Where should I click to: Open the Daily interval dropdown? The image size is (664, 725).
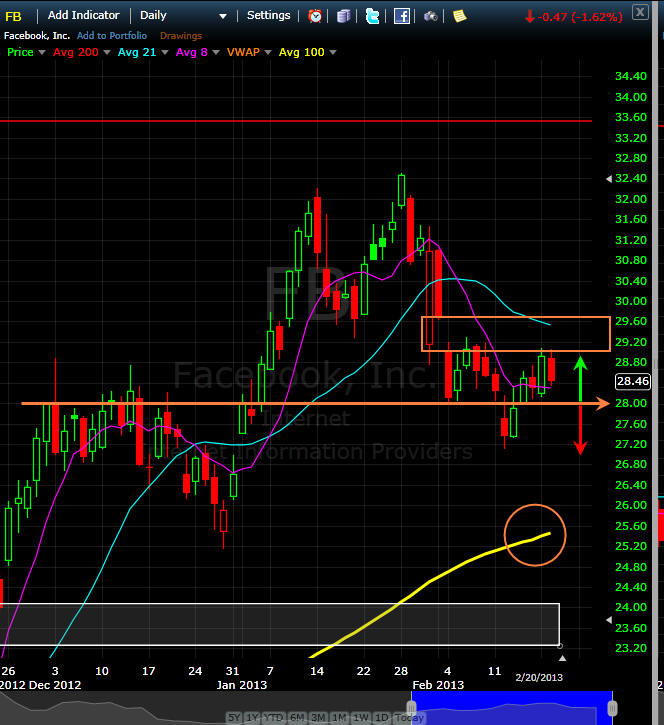(183, 16)
